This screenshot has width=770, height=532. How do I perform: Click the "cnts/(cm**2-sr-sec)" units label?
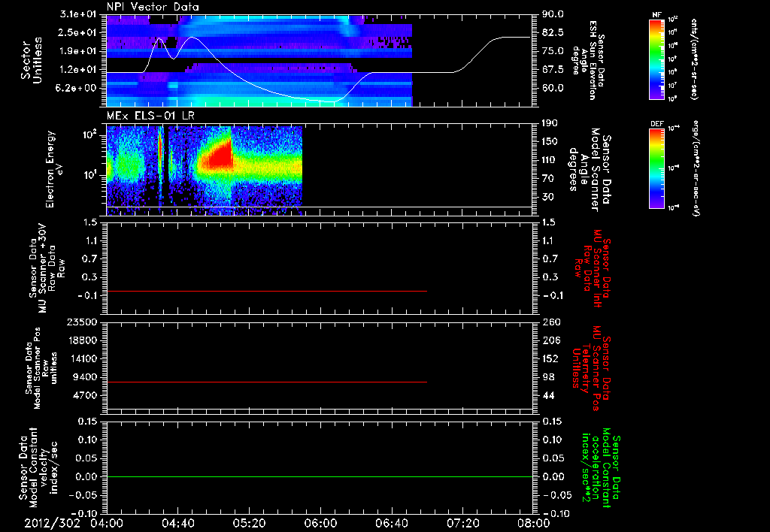point(694,59)
